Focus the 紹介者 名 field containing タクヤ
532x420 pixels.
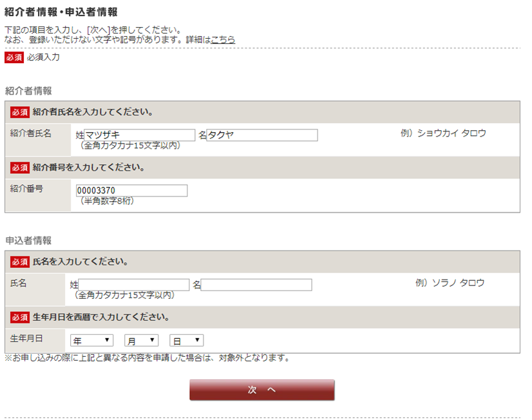(x=262, y=135)
